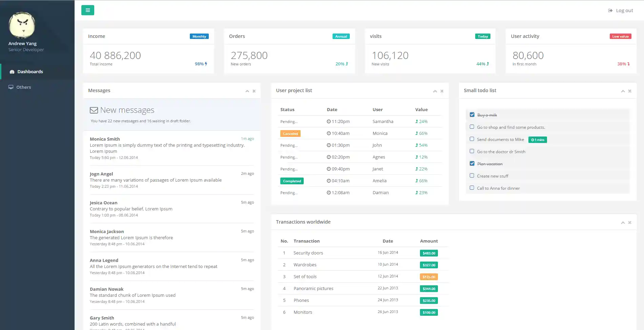
Task: Check 'Go to the doctor dr Smith'
Action: tap(472, 151)
